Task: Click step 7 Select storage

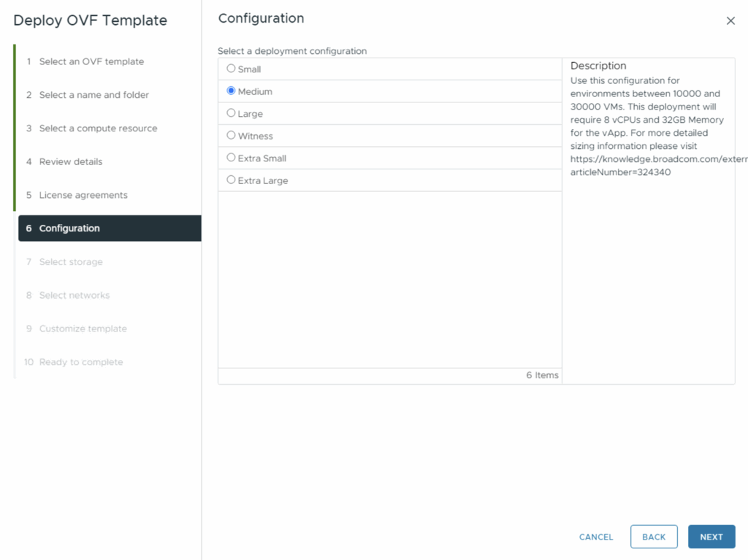Action: click(x=71, y=262)
